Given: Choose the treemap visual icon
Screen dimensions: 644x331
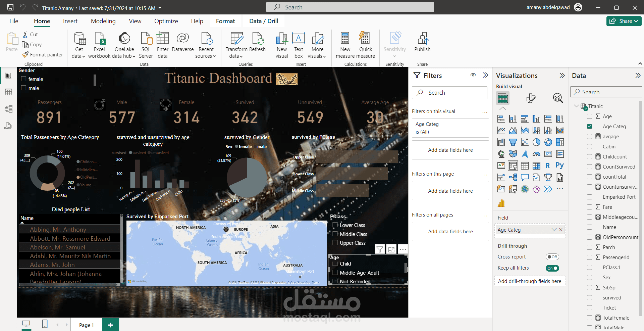Looking at the screenshot, I should (560, 142).
